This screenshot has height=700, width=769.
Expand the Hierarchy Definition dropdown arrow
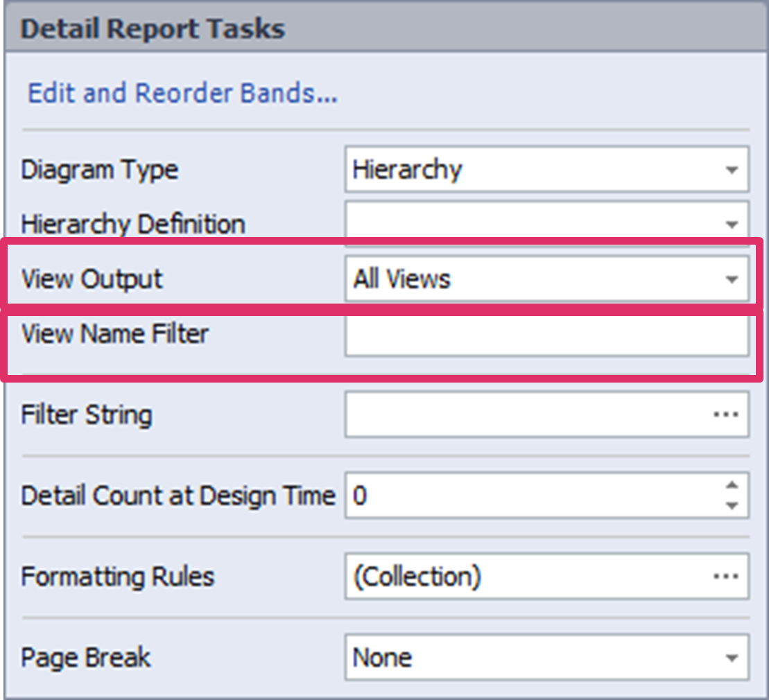point(731,224)
